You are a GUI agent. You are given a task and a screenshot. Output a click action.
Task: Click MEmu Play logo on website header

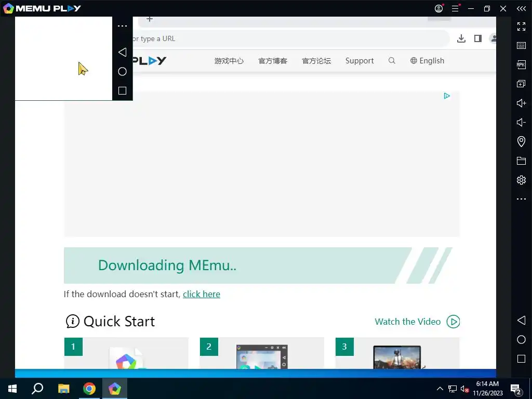point(149,61)
